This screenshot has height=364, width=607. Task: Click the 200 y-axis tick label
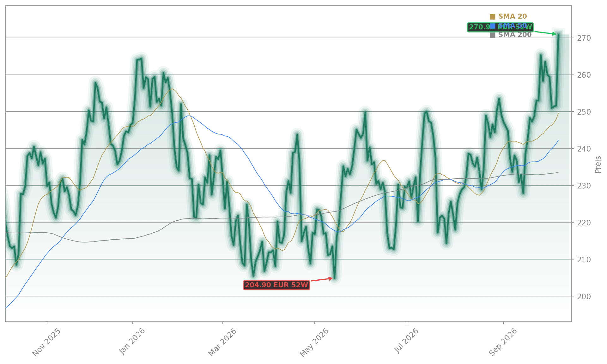click(584, 296)
